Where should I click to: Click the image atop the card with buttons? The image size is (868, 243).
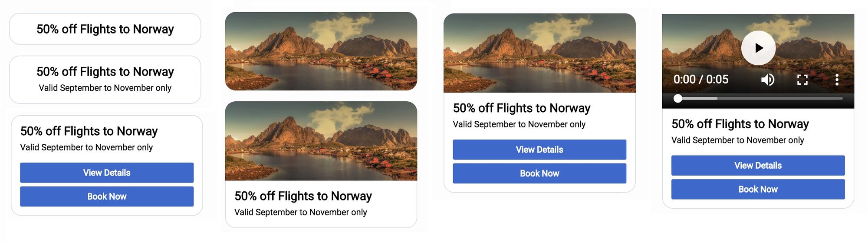(539, 53)
